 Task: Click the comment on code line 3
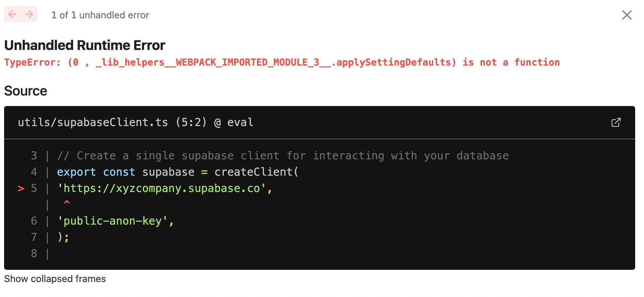tap(283, 156)
